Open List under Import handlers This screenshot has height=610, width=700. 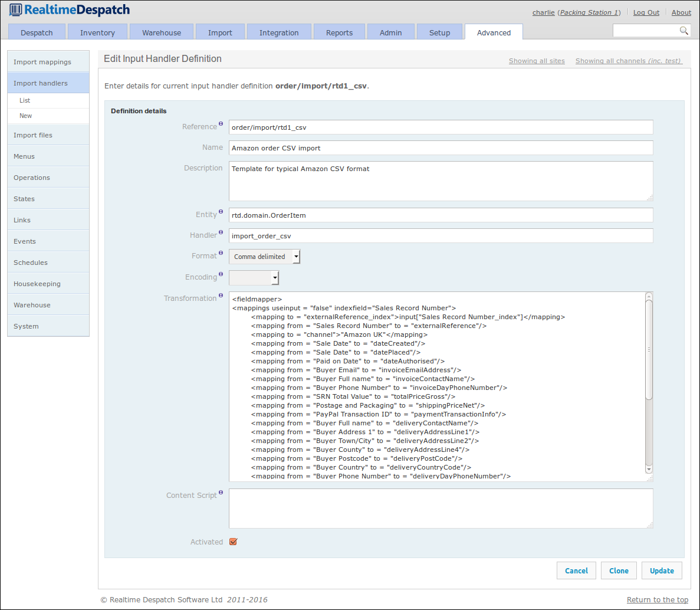(x=48, y=100)
